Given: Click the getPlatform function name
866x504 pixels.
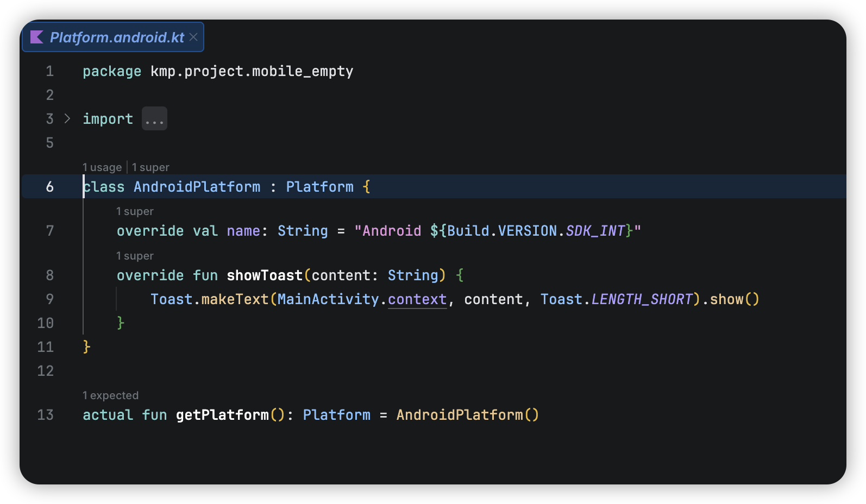Looking at the screenshot, I should click(222, 415).
